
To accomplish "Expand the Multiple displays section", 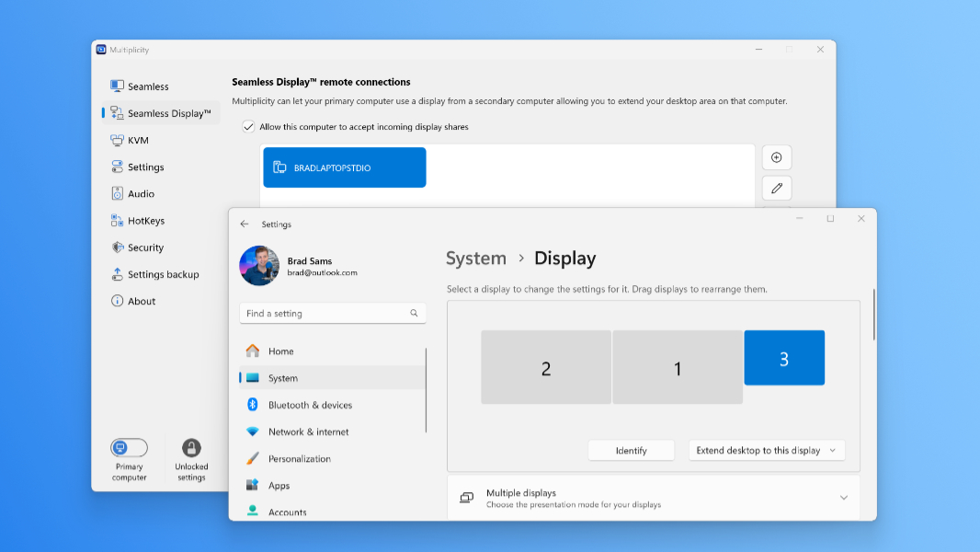I will [x=842, y=497].
